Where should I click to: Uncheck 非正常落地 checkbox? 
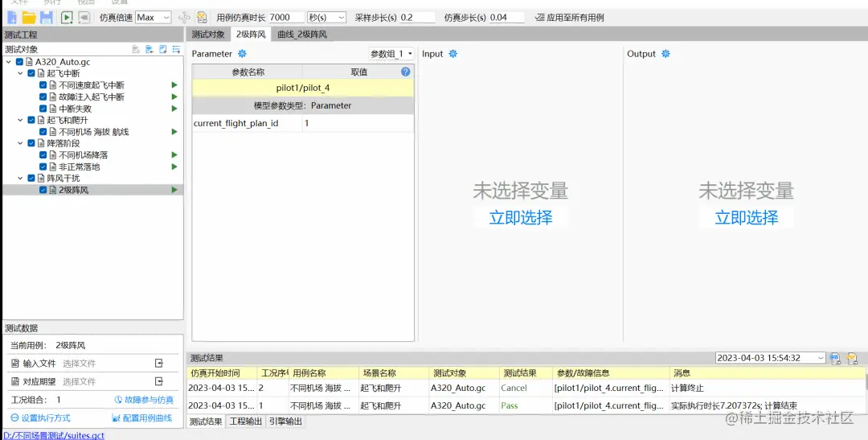click(x=43, y=167)
